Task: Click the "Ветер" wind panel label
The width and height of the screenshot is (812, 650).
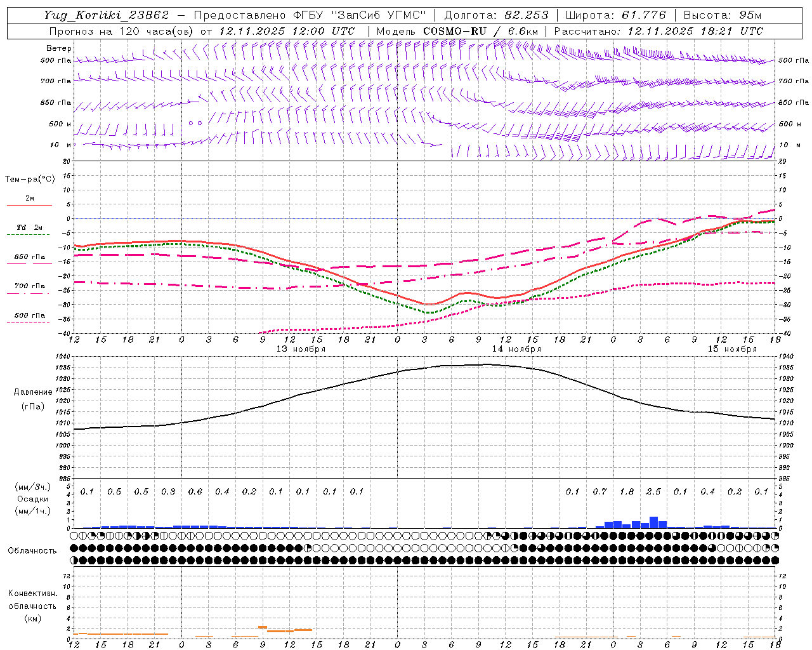Action: 59,48
